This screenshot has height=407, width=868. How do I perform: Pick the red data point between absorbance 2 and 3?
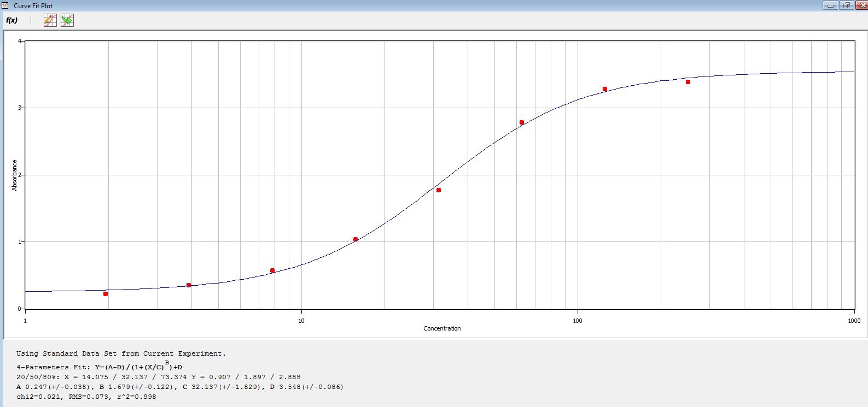click(x=522, y=122)
